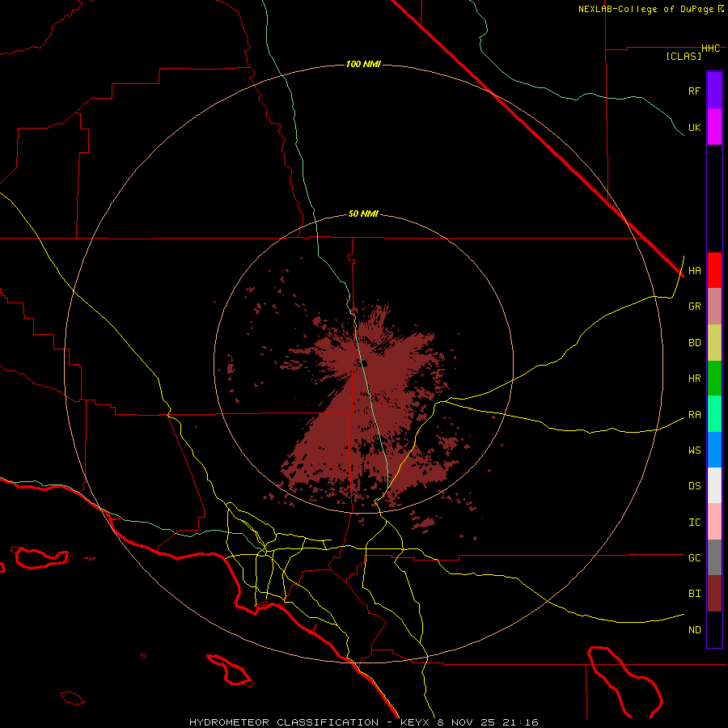Click the [CLAS] units label
The width and height of the screenshot is (728, 728).
click(683, 57)
